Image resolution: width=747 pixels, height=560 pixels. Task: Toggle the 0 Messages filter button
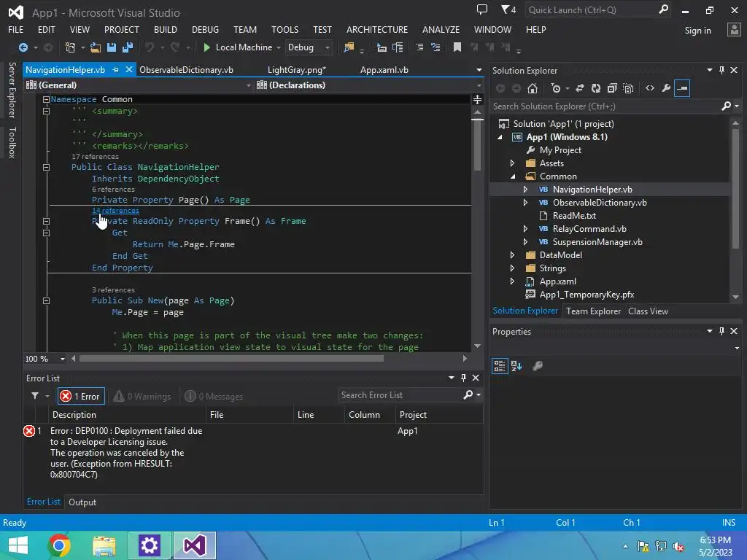click(x=214, y=396)
